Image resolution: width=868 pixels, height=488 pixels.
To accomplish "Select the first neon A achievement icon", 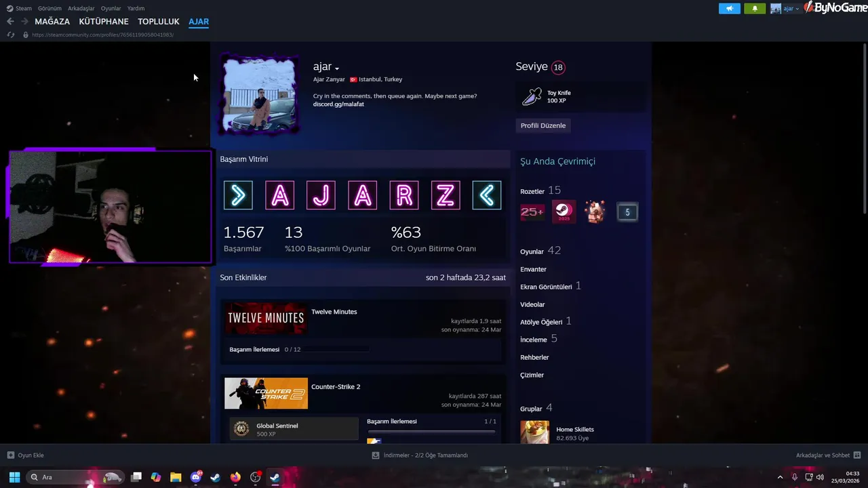I will point(279,195).
